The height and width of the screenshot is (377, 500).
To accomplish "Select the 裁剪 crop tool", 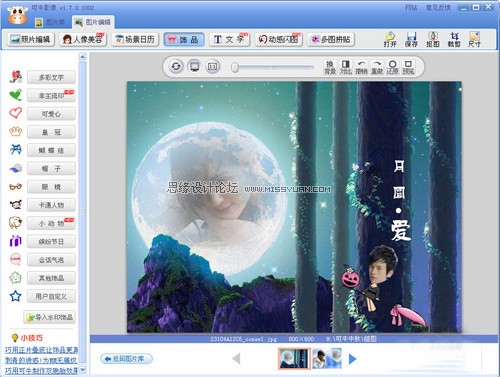I will (454, 40).
